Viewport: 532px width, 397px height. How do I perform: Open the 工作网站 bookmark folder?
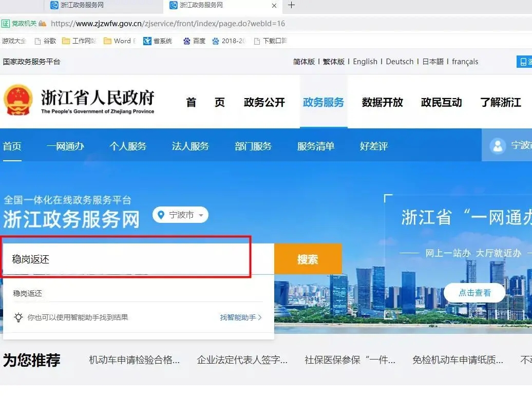pos(79,41)
